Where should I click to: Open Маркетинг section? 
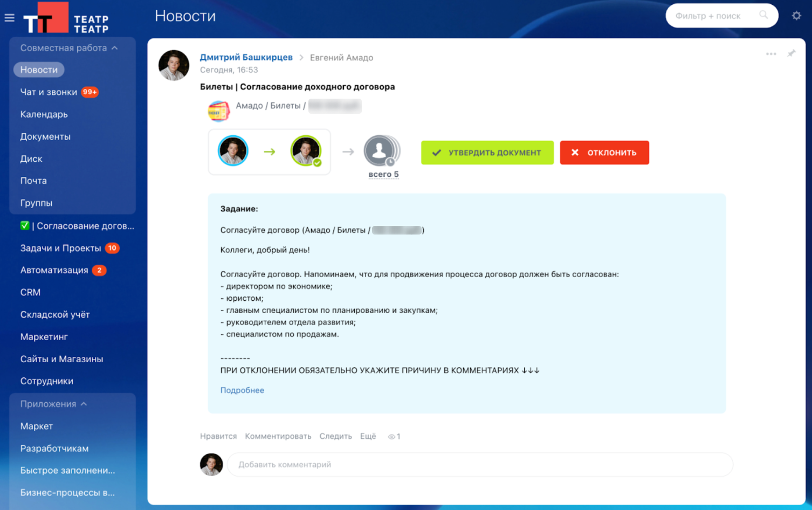44,336
